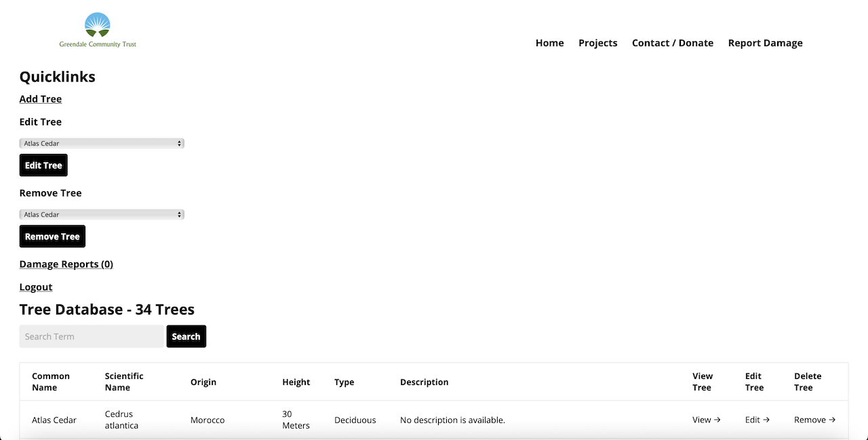Navigate to Home

point(549,43)
